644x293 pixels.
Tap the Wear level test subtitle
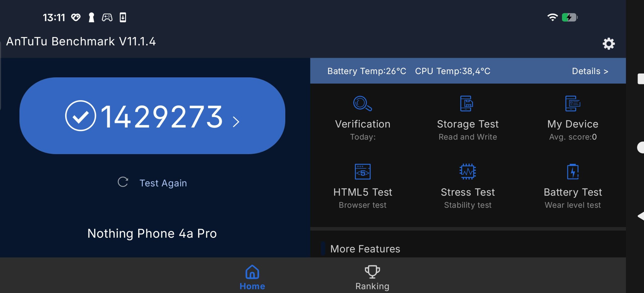coord(573,205)
